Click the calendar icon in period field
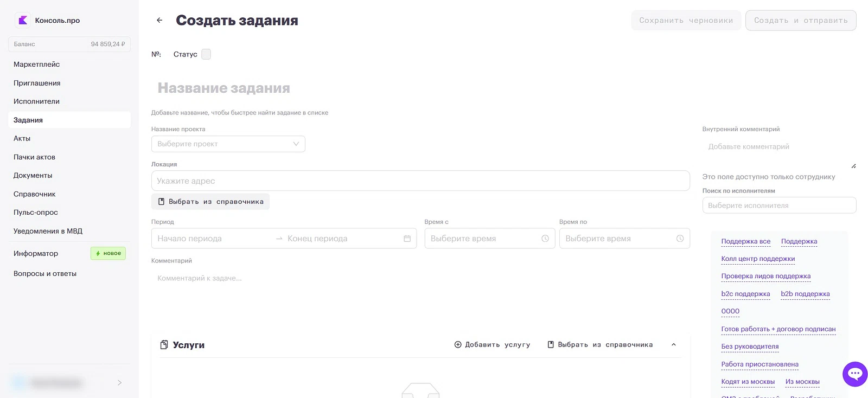This screenshot has height=398, width=868. [x=407, y=239]
